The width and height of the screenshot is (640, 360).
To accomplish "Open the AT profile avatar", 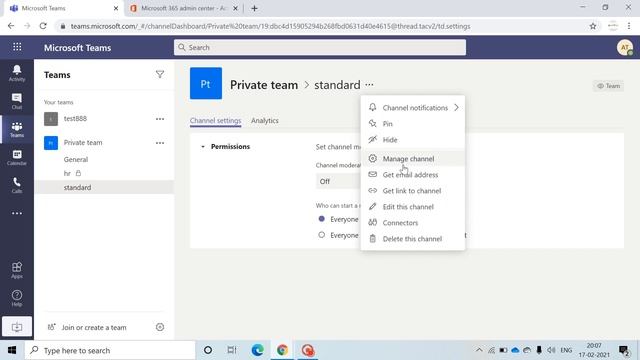I will (x=624, y=47).
